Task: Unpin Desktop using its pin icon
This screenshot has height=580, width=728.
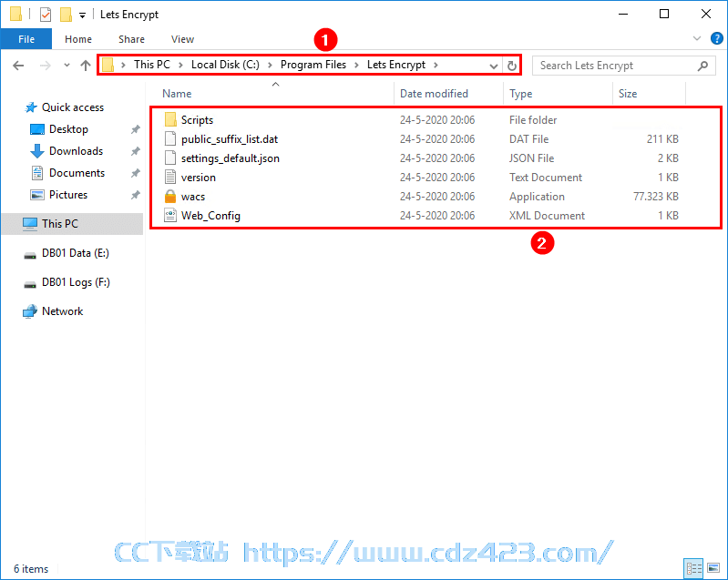Action: pos(135,129)
